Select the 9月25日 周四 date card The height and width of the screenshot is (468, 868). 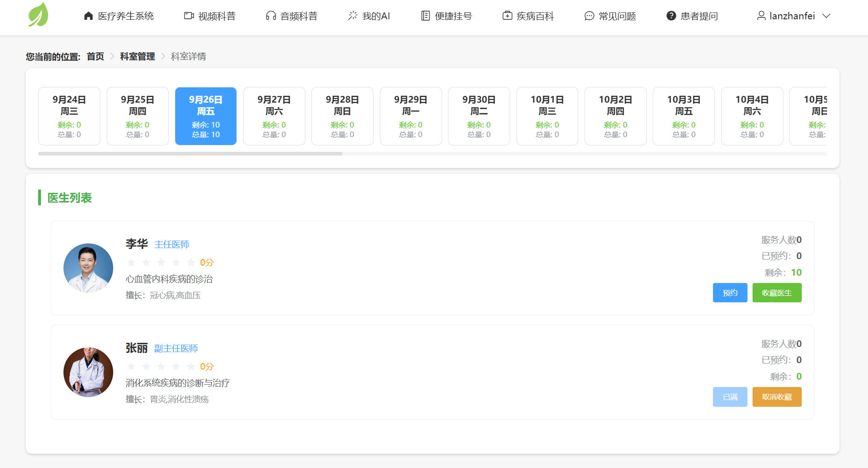coord(138,116)
